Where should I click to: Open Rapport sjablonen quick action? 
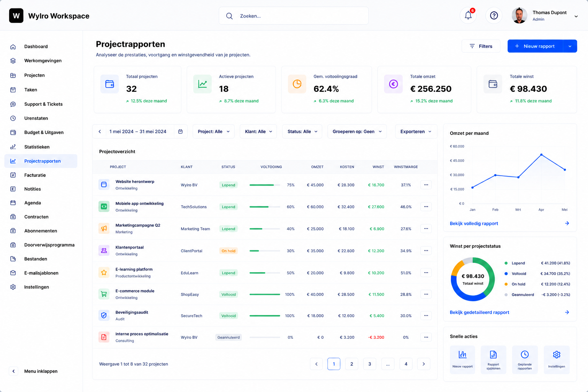[493, 359]
